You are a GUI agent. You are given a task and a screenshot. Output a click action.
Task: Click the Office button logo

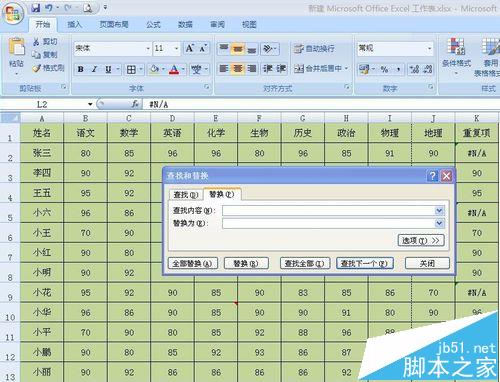13,14
